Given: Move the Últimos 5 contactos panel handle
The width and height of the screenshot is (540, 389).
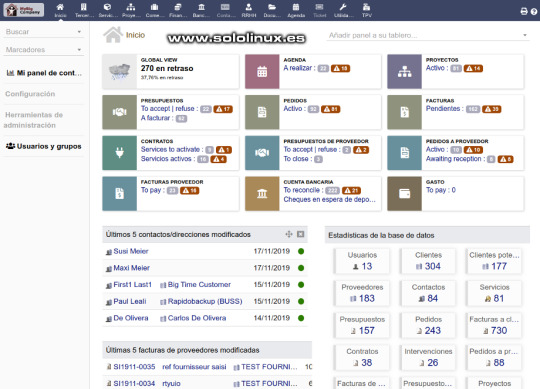Looking at the screenshot, I should click(x=289, y=234).
